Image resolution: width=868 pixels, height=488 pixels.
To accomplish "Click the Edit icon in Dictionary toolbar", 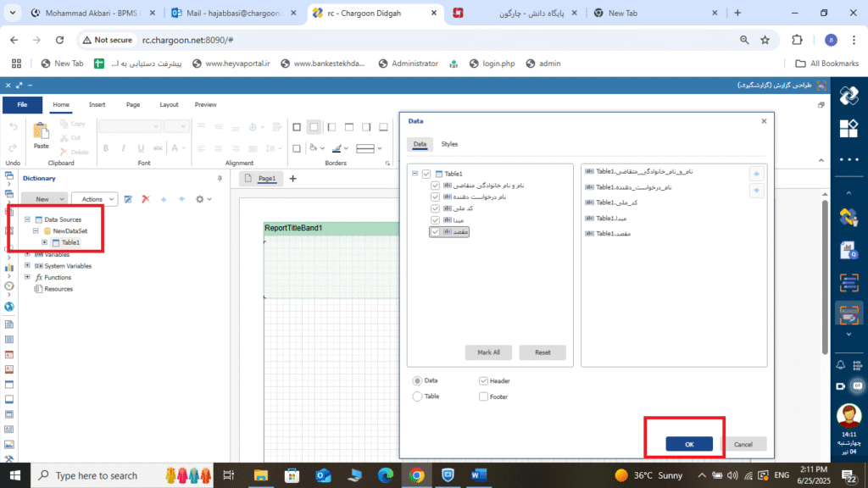I will pos(128,199).
